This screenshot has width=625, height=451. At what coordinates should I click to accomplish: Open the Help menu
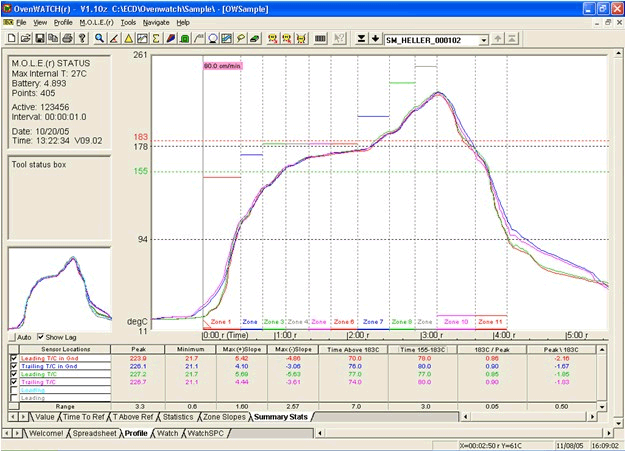click(x=183, y=23)
